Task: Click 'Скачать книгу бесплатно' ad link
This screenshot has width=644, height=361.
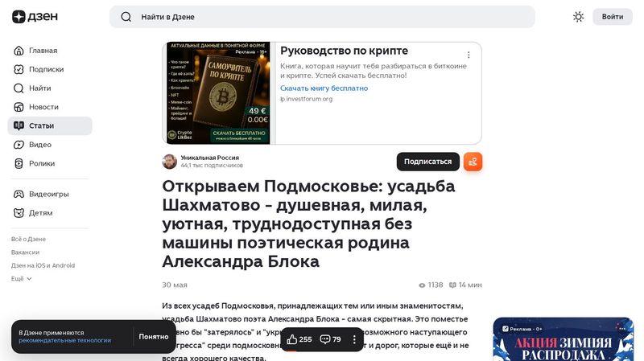Action: pyautogui.click(x=324, y=88)
